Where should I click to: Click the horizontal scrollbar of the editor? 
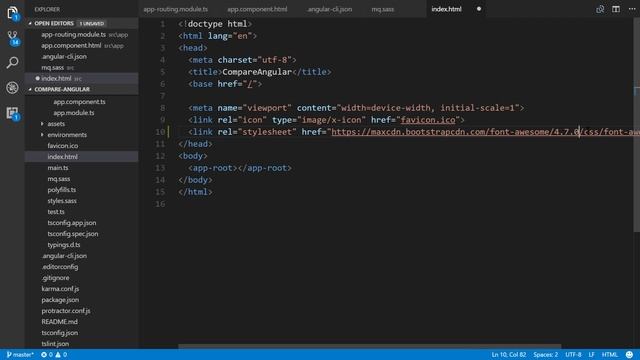point(369,346)
